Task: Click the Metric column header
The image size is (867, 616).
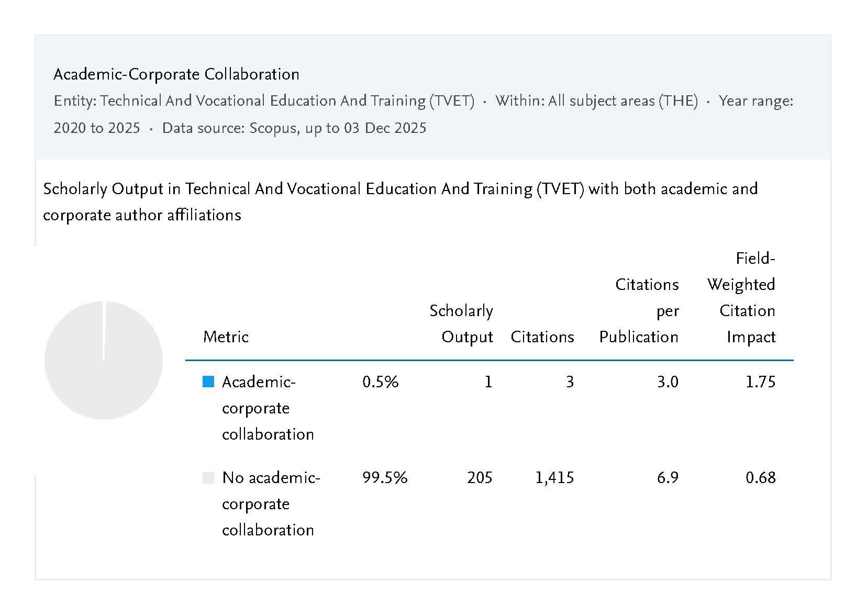Action: click(x=226, y=337)
